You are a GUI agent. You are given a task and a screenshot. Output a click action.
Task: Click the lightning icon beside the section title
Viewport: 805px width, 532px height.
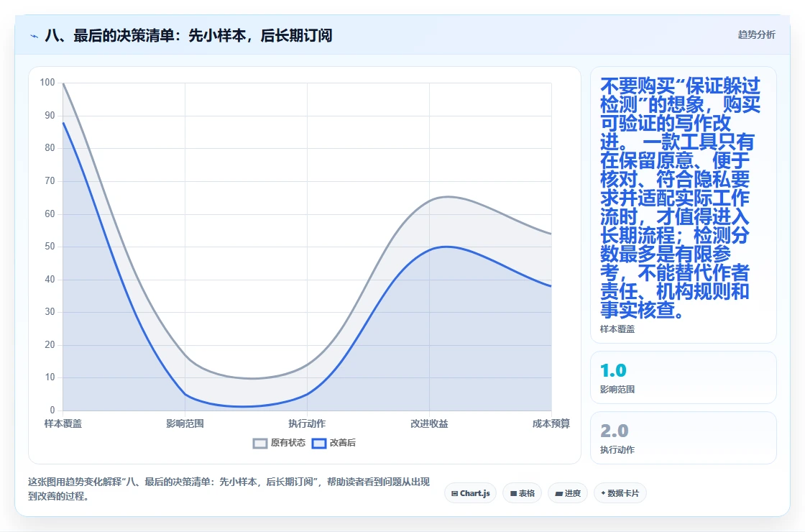point(34,36)
